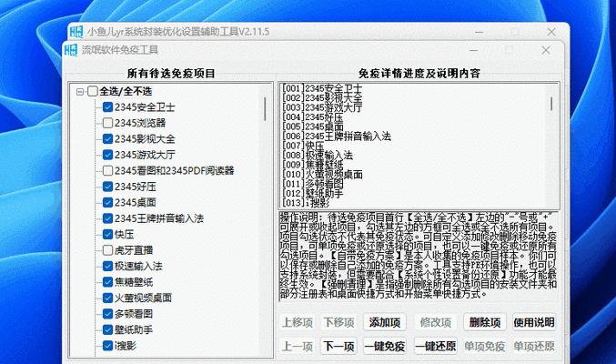Uncheck the 多顿看图 checkbox
Screen dimensions: 616x364
tap(107, 314)
